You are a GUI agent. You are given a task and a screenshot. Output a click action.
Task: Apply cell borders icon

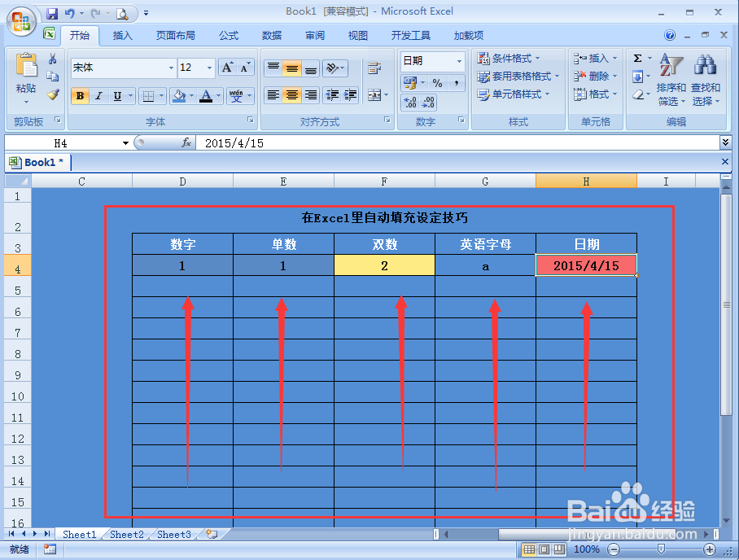pos(148,96)
